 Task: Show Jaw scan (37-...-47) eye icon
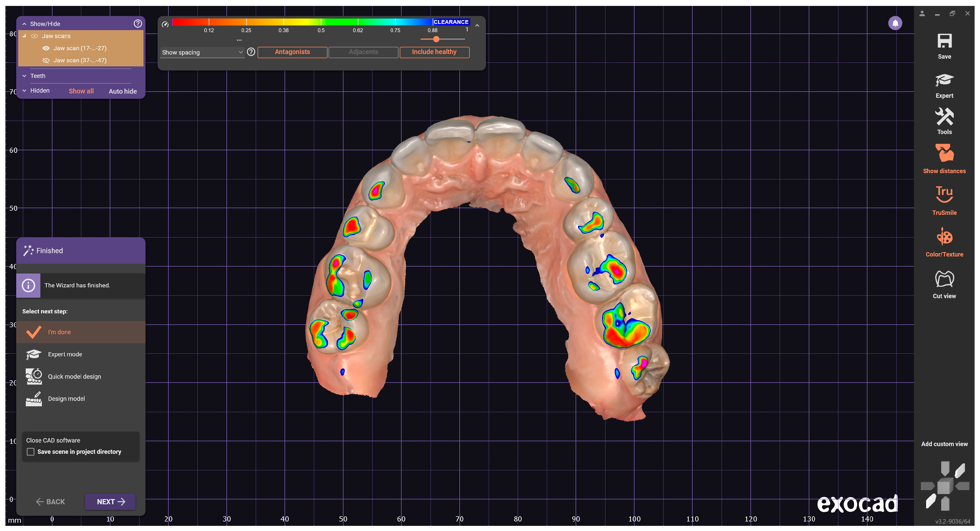pyautogui.click(x=46, y=60)
